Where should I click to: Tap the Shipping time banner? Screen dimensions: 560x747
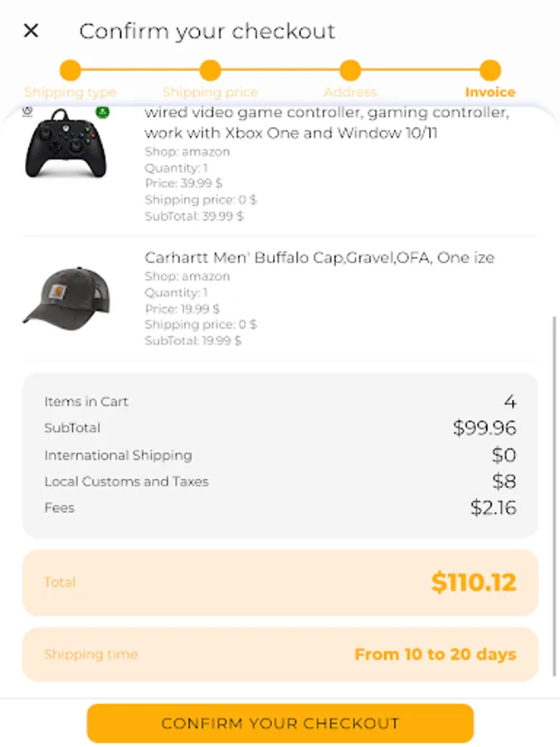click(280, 654)
